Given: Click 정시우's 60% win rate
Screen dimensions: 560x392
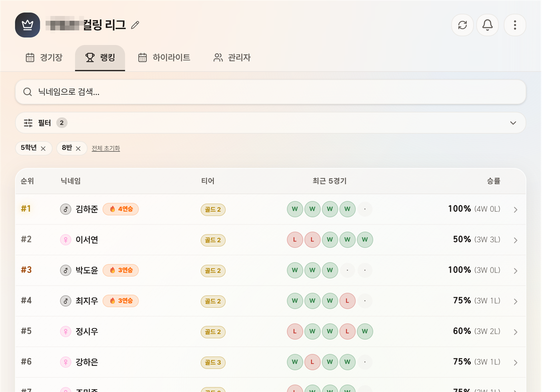Looking at the screenshot, I should tap(462, 331).
